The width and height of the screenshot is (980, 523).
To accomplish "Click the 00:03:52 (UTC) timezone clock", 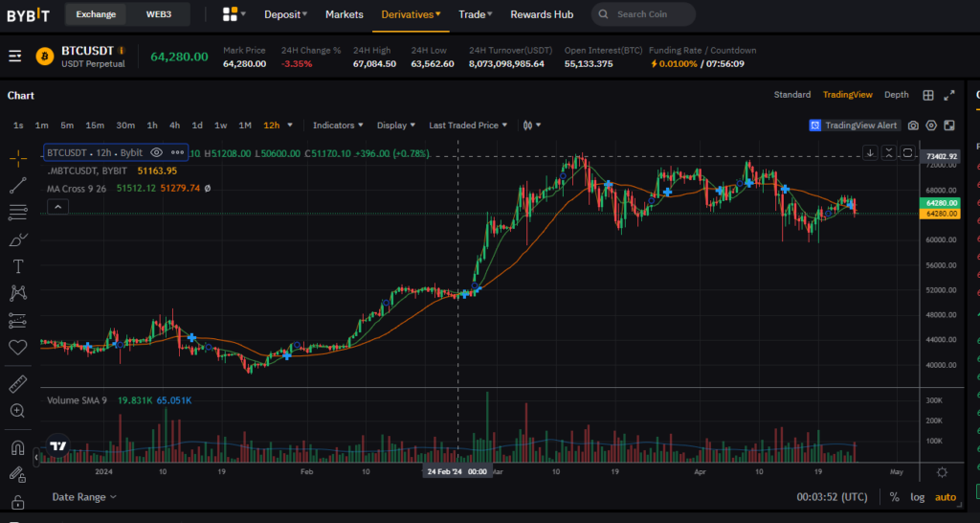I will 832,497.
